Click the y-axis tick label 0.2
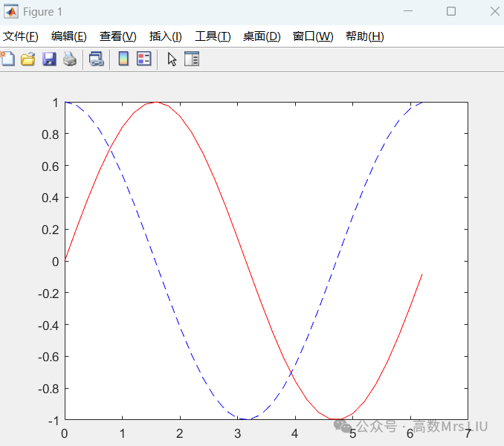 51,230
